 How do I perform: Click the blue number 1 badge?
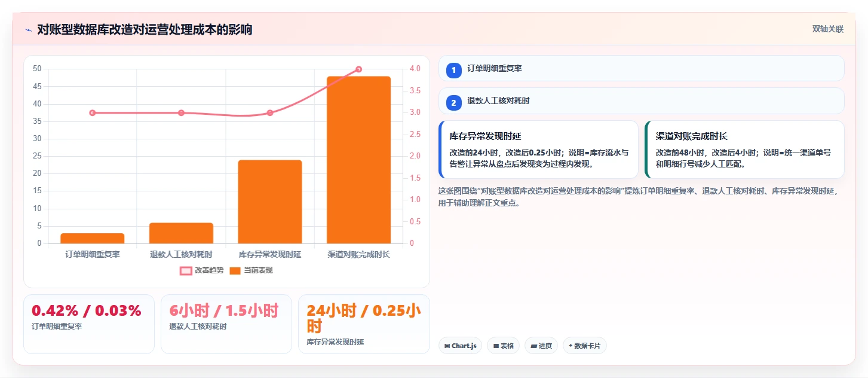453,70
